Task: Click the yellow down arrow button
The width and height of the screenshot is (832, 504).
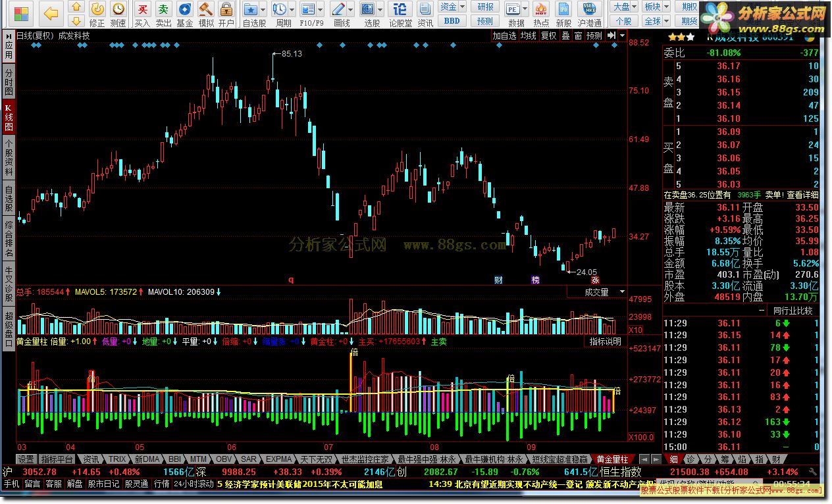Action: click(x=76, y=20)
